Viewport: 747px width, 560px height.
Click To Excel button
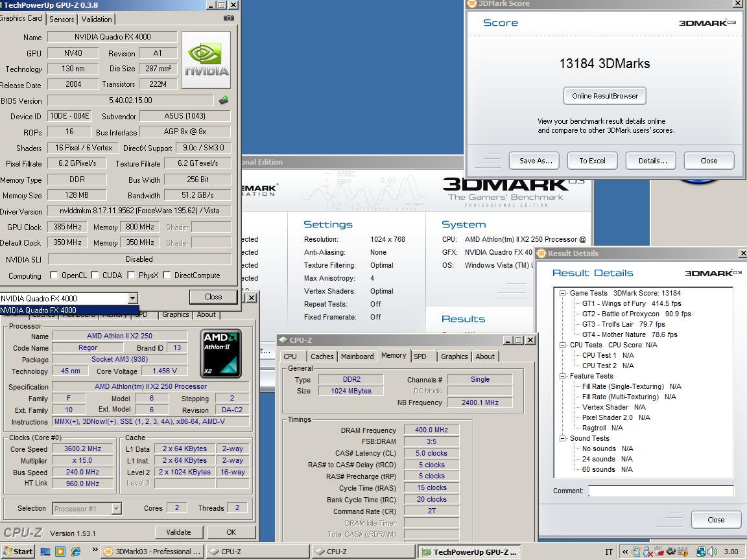pos(592,161)
